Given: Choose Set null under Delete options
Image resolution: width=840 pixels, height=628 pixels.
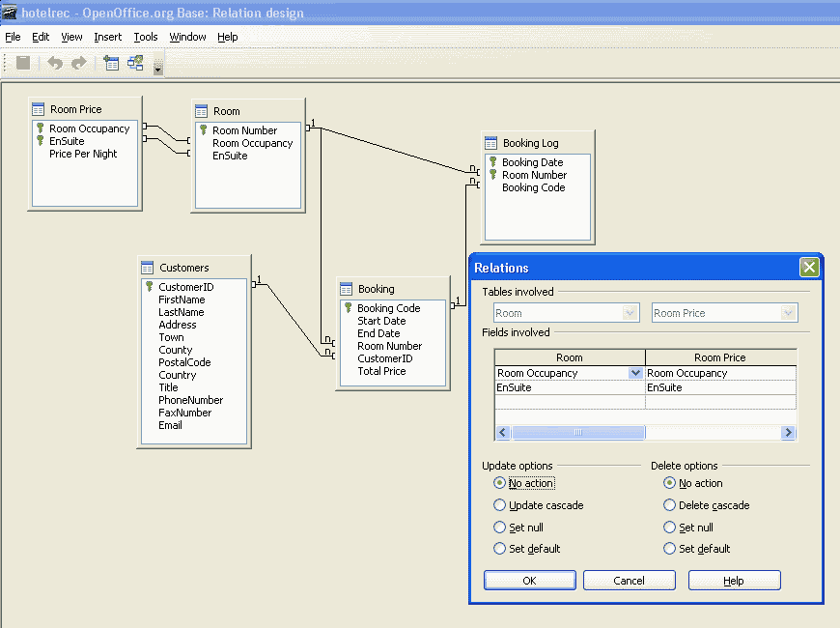Looking at the screenshot, I should (669, 528).
